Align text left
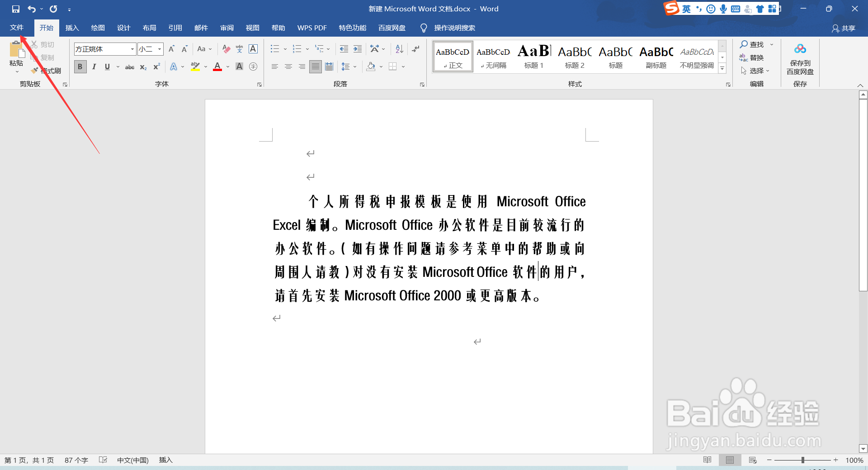Viewport: 868px width, 470px height. [274, 67]
